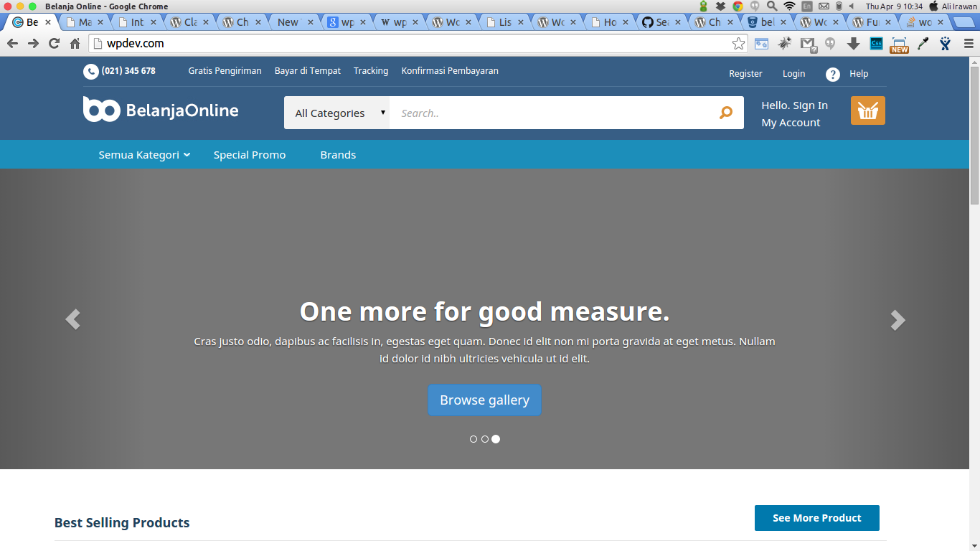The width and height of the screenshot is (980, 551).
Task: Open the Wi-Fi status menu
Action: click(789, 6)
